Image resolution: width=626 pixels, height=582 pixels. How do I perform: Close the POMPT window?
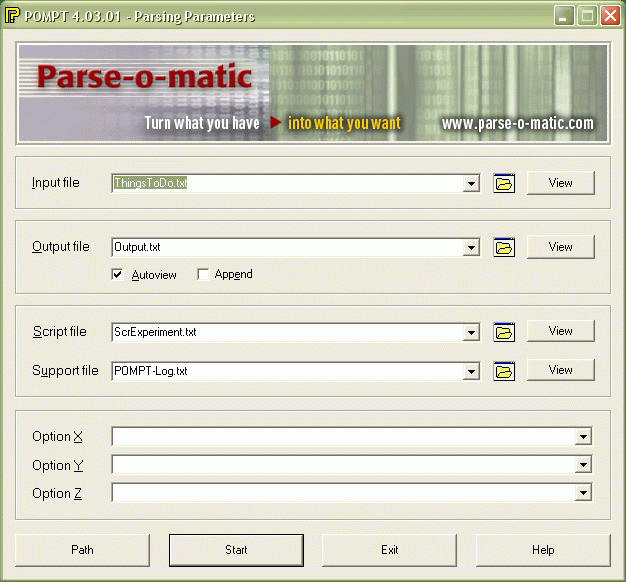(x=610, y=16)
